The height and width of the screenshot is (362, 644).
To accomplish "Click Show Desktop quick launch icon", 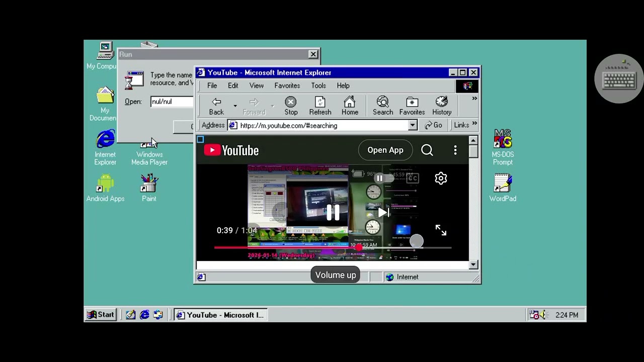I will [131, 315].
